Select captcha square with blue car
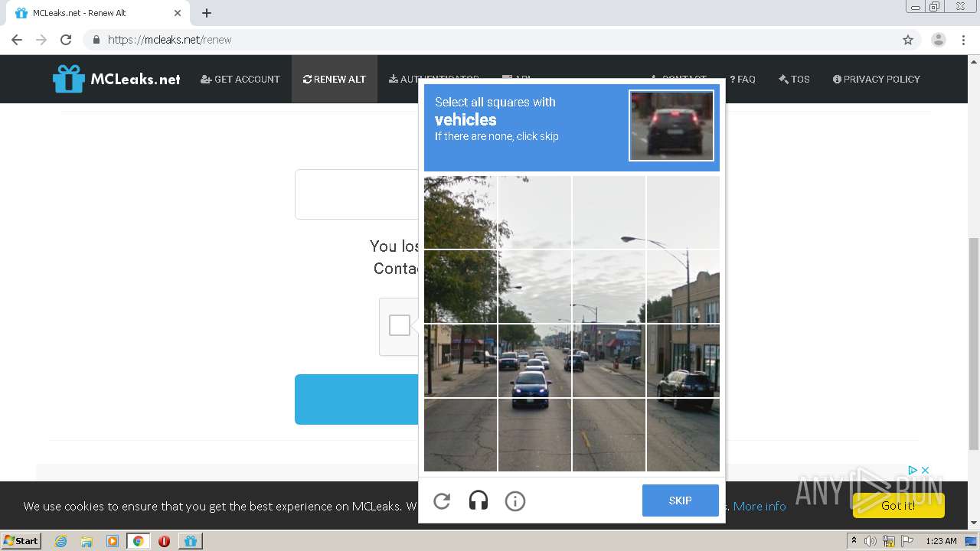 pyautogui.click(x=534, y=360)
